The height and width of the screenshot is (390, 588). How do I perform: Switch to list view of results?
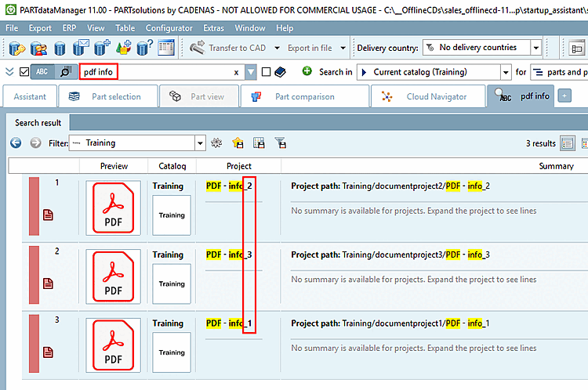point(568,143)
